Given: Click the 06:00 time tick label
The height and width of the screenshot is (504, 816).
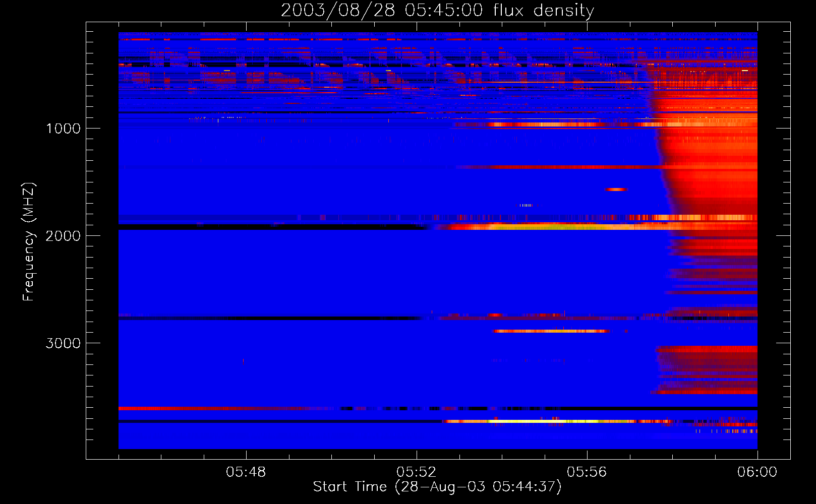Looking at the screenshot, I should pyautogui.click(x=757, y=472).
